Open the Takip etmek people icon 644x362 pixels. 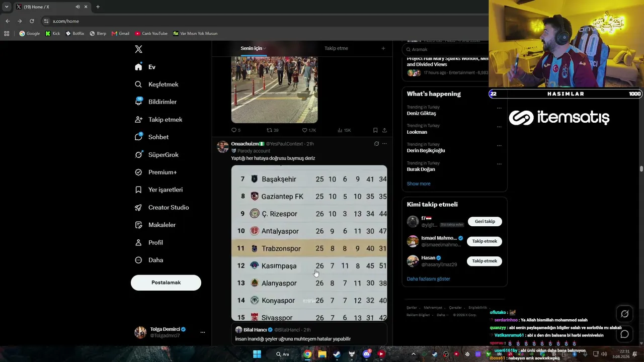point(138,120)
